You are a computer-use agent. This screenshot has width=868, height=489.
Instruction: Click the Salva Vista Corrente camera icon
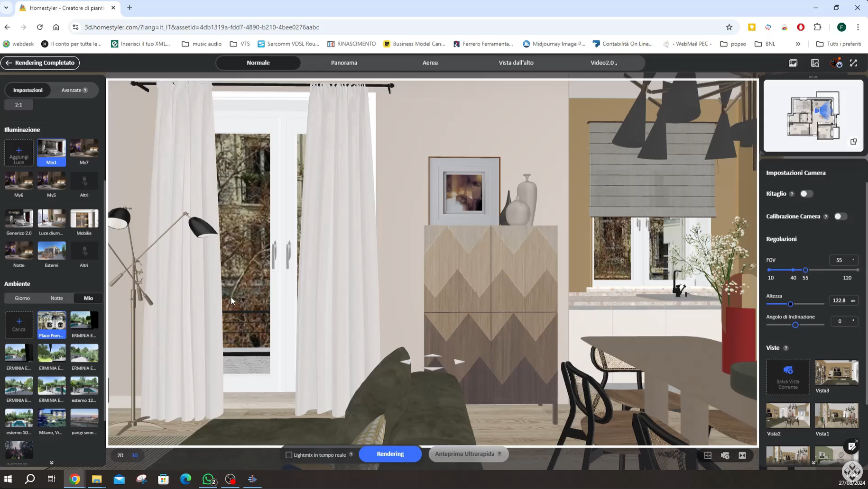click(788, 371)
